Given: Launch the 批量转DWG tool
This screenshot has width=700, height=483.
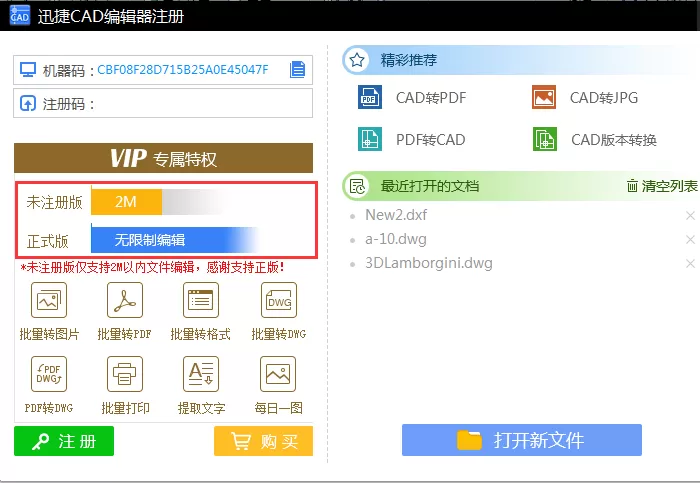Looking at the screenshot, I should pyautogui.click(x=279, y=300).
